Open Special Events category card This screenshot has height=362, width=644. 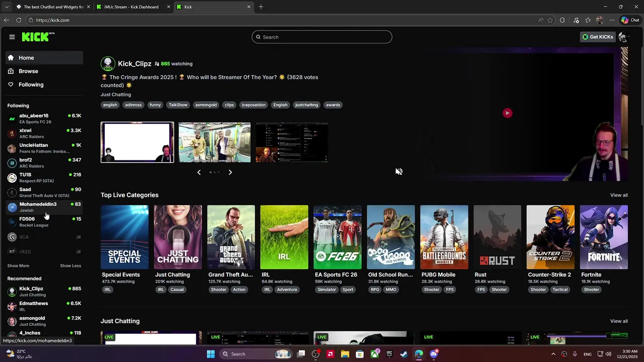point(124,237)
